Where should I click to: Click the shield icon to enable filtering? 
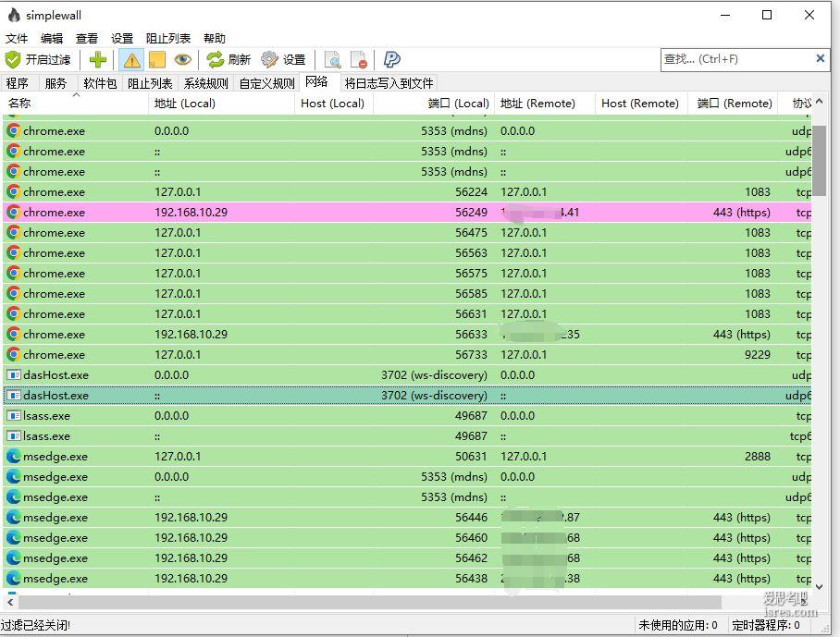tap(13, 59)
